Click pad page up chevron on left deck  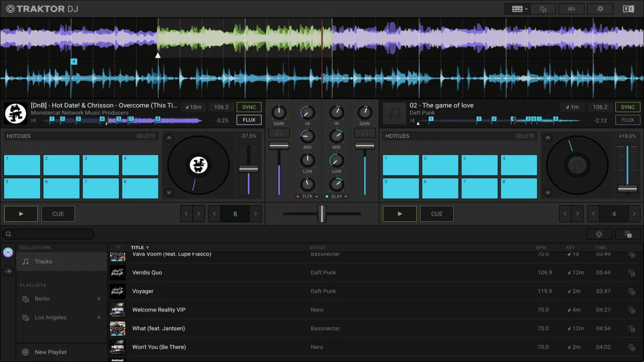(169, 138)
